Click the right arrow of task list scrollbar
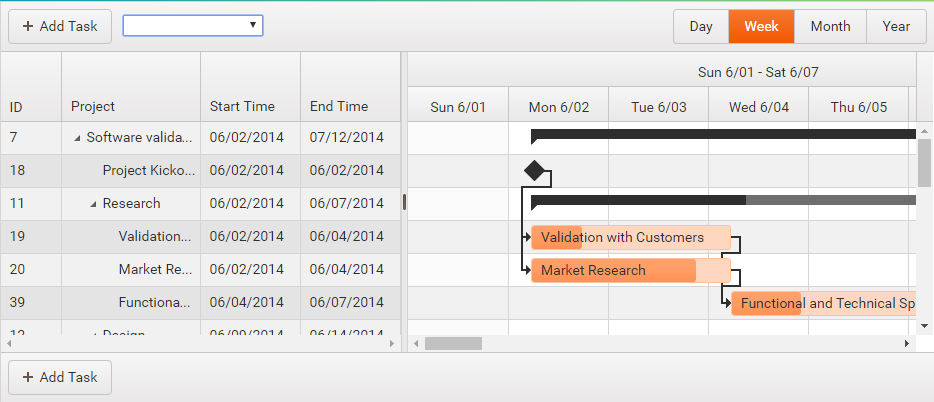 [x=391, y=343]
